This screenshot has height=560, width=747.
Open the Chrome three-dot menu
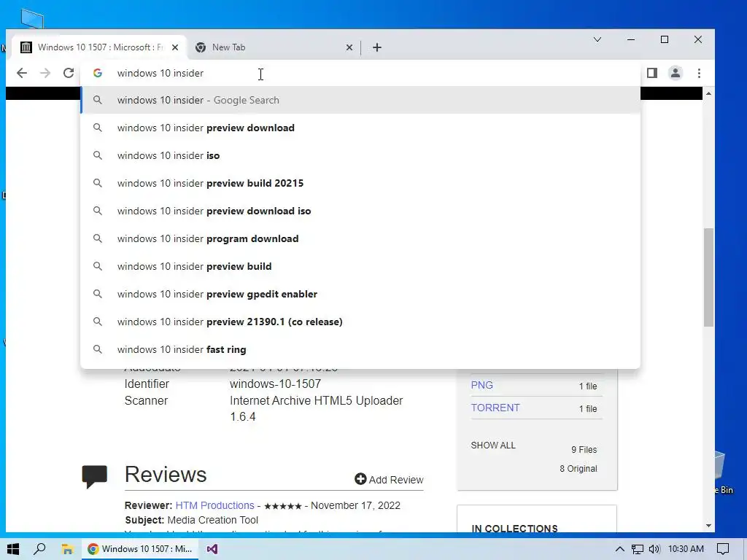(x=699, y=73)
